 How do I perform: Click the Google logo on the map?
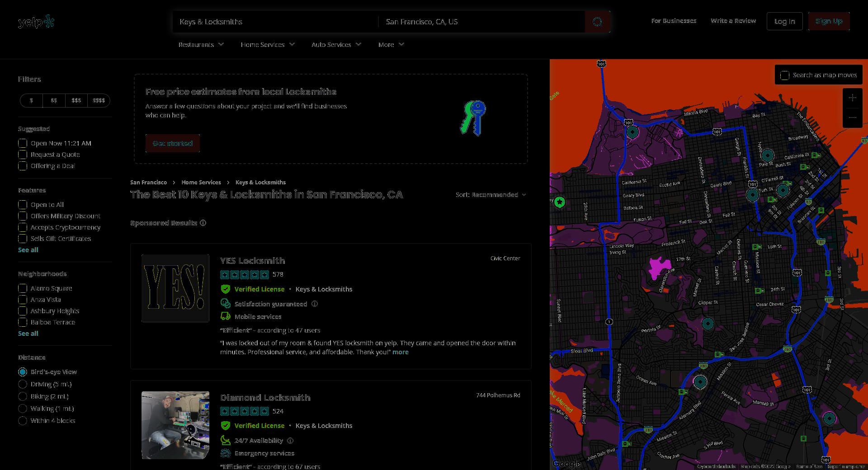566,464
